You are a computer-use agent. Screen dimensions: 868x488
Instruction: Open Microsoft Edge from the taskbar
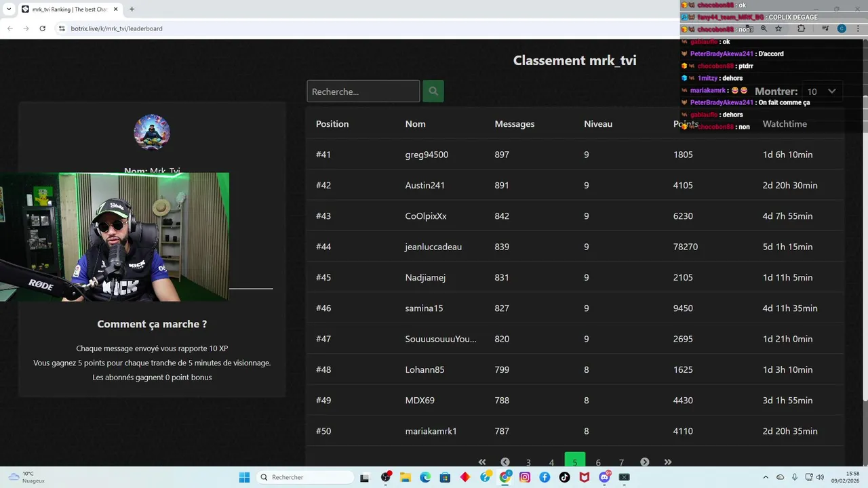click(425, 477)
